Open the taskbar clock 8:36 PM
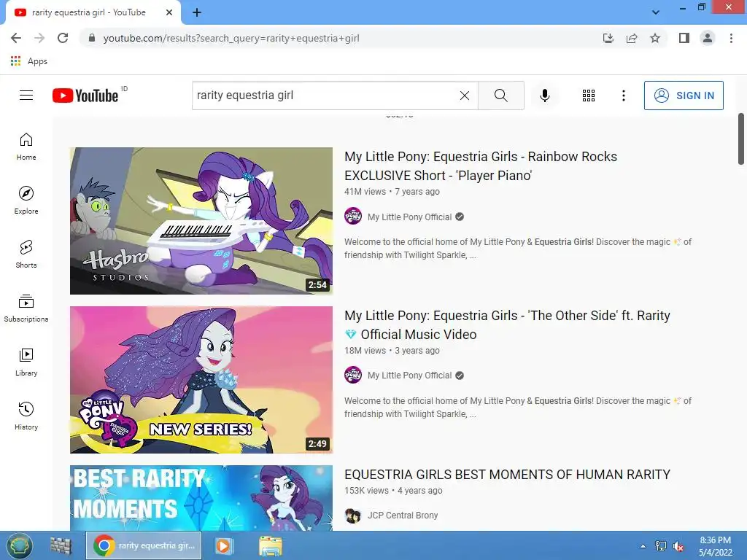This screenshot has width=747, height=560. (715, 546)
